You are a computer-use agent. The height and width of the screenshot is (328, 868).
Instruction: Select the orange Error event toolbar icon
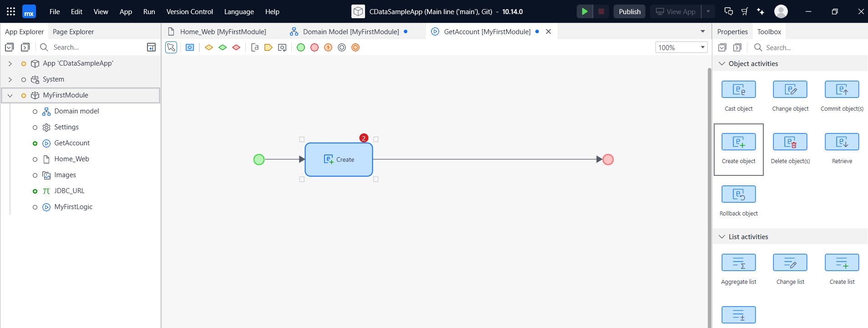tap(328, 47)
